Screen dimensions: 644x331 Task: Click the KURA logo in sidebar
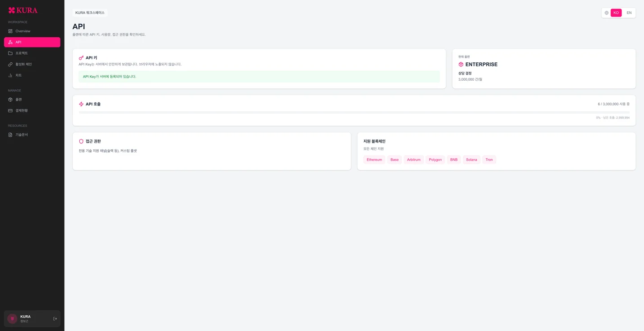tap(23, 10)
